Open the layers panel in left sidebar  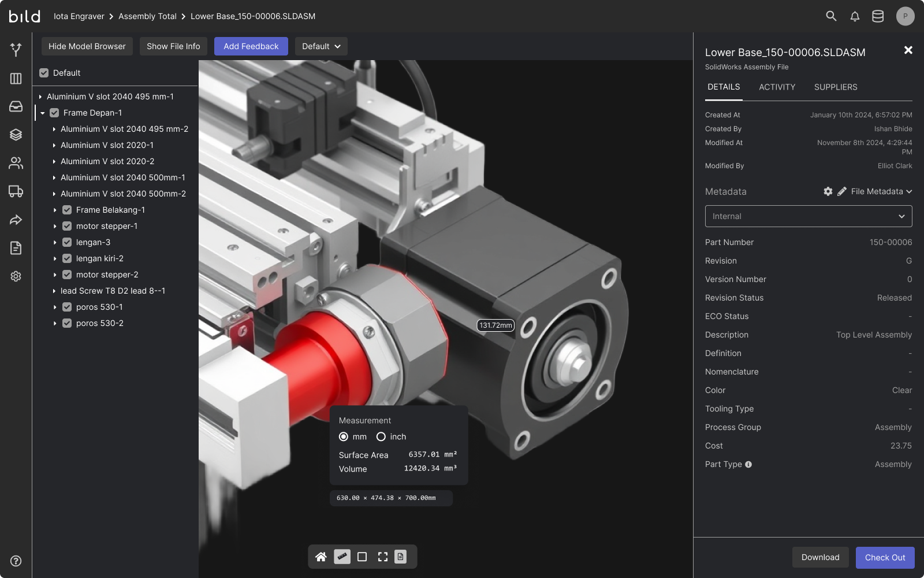(15, 134)
